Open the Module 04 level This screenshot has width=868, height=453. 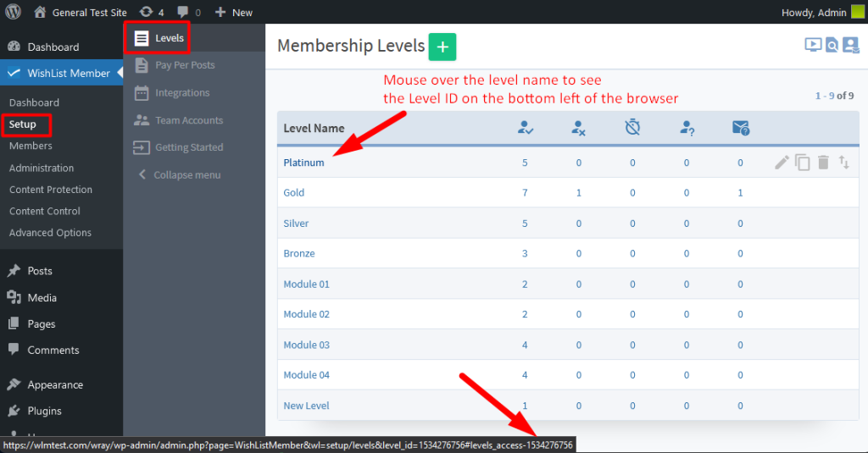coord(306,375)
